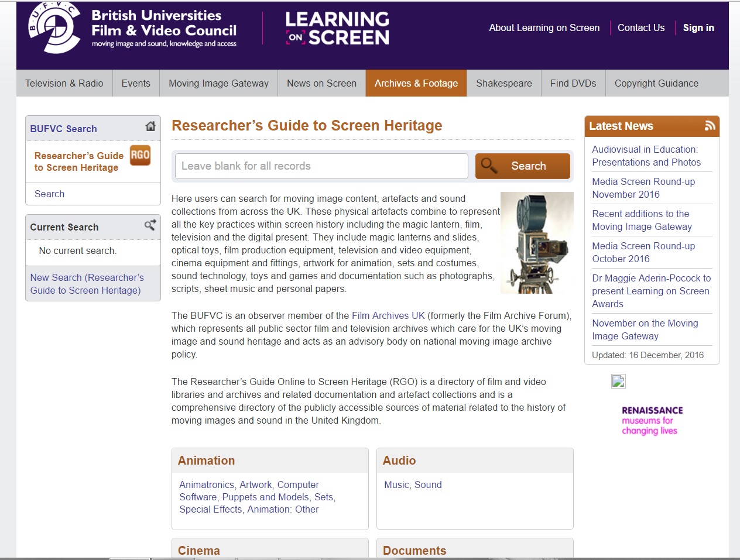Viewport: 740px width, 560px height.
Task: Browse the Animatronics subcategory
Action: click(x=207, y=485)
